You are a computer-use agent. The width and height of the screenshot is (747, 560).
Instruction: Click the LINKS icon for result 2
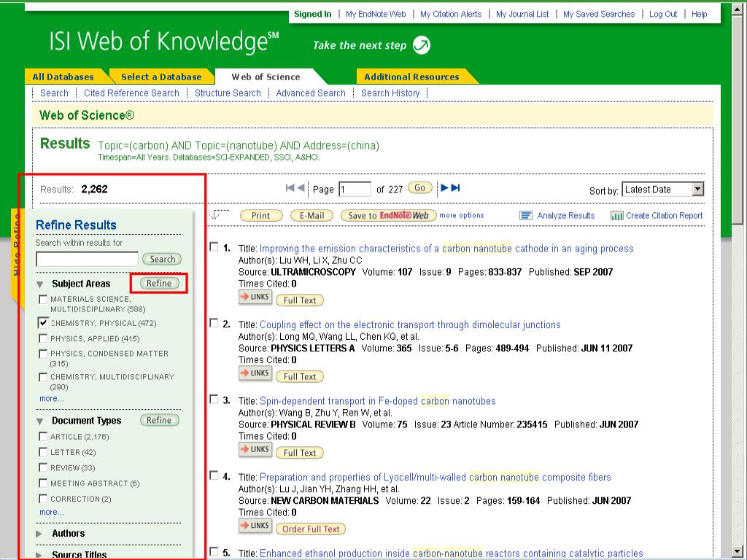(x=255, y=373)
